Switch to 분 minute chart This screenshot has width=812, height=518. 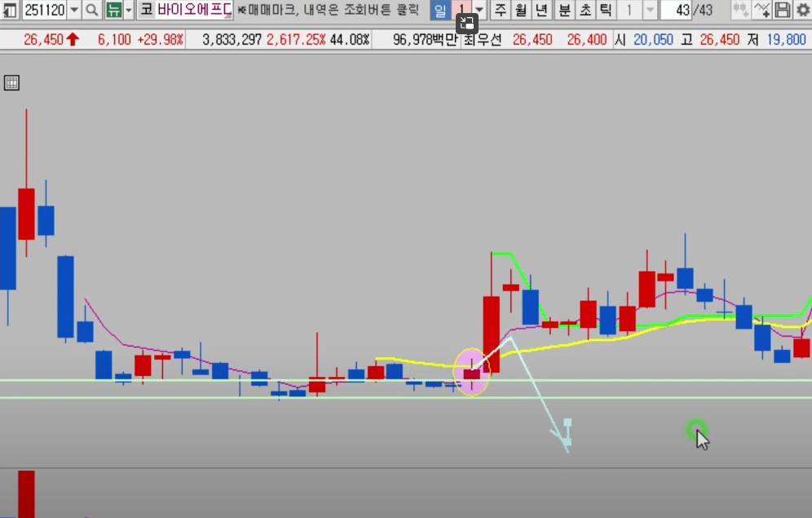click(564, 10)
